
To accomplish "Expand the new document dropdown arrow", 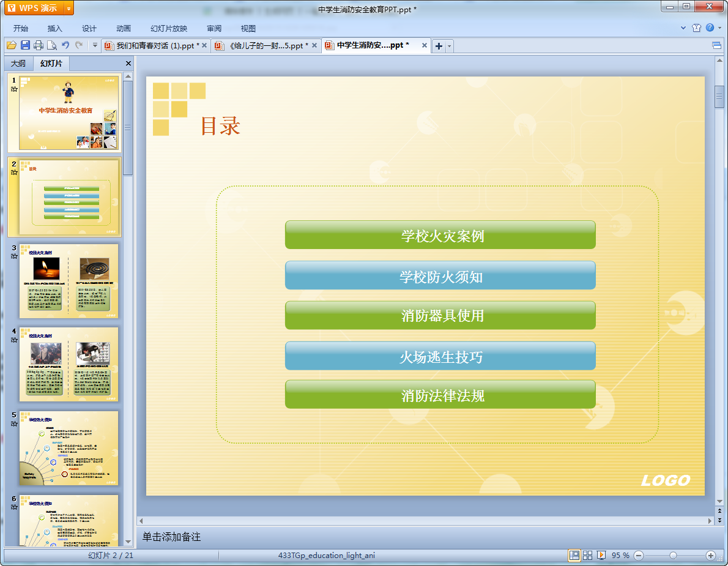I will point(449,46).
